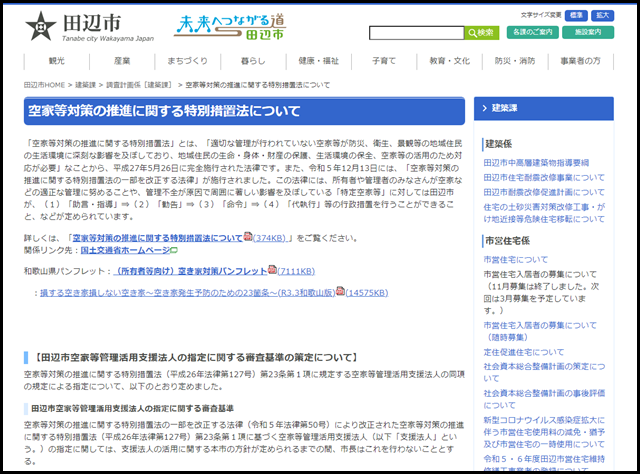Go to 調査計画係 [建築課] breadcrumb link
Image resolution: width=640 pixels, height=474 pixels.
pos(139,85)
